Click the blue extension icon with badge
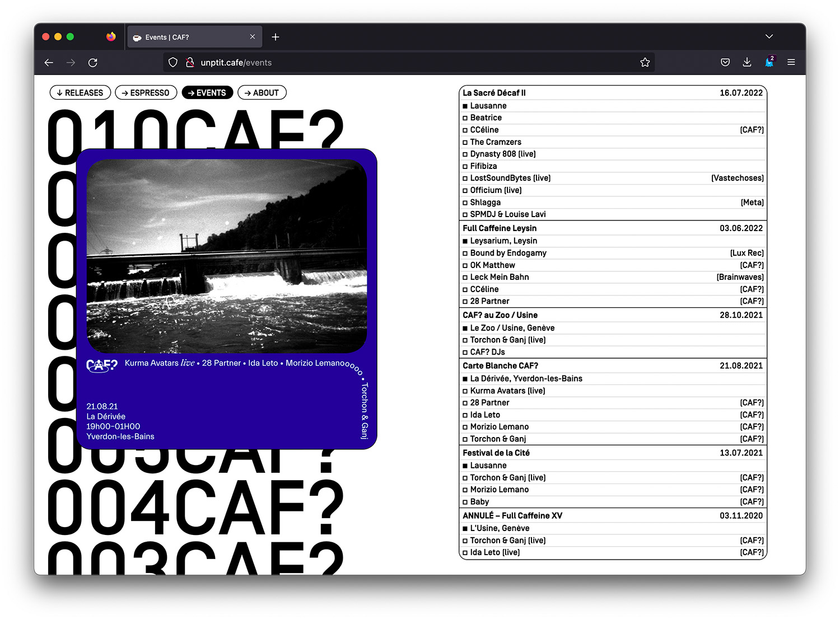Screen dimensions: 840x620 (769, 63)
